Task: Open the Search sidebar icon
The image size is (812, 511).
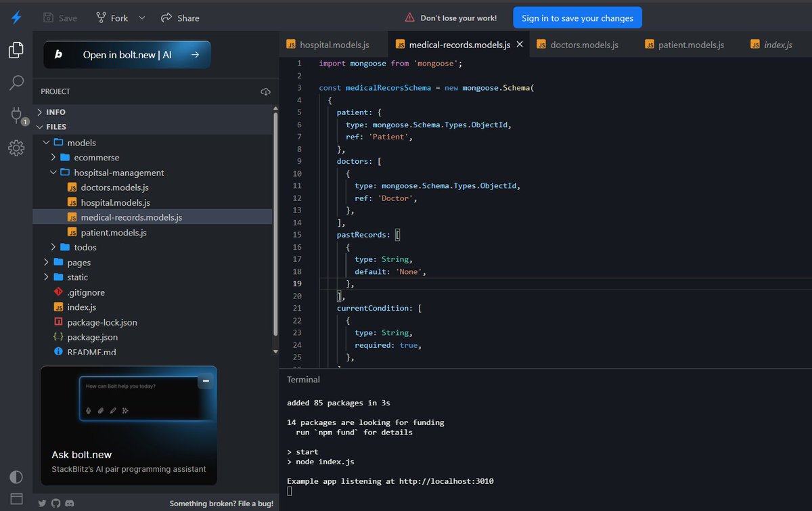Action: tap(16, 83)
